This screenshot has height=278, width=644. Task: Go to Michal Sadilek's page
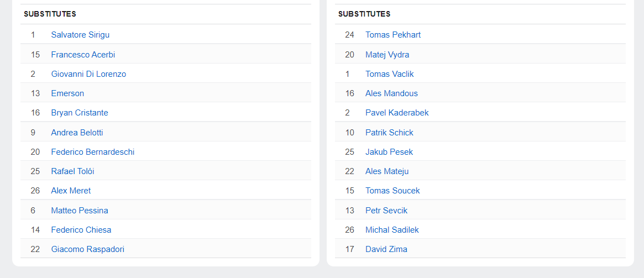[x=392, y=230]
